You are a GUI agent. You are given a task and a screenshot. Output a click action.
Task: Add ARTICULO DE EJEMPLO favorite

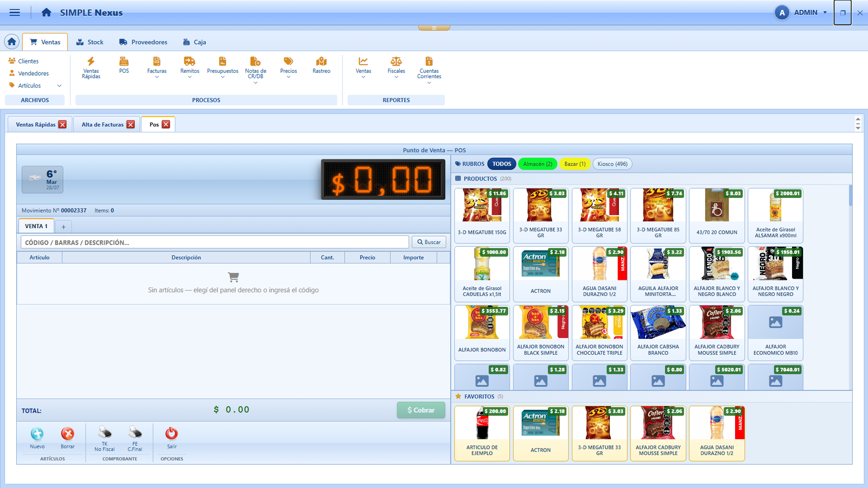[x=482, y=433]
